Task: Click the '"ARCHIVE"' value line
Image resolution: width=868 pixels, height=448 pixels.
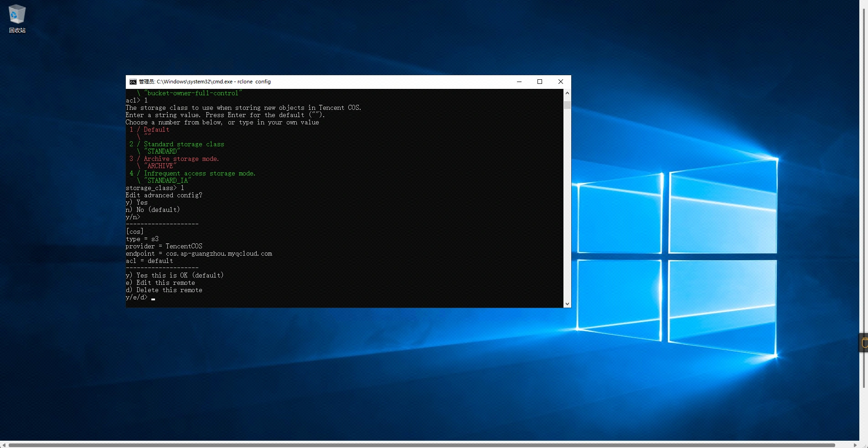Action: 157,166
